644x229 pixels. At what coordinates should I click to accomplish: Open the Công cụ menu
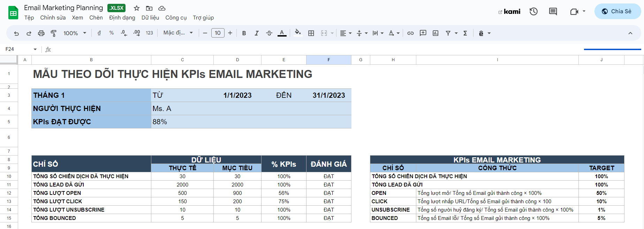[176, 17]
